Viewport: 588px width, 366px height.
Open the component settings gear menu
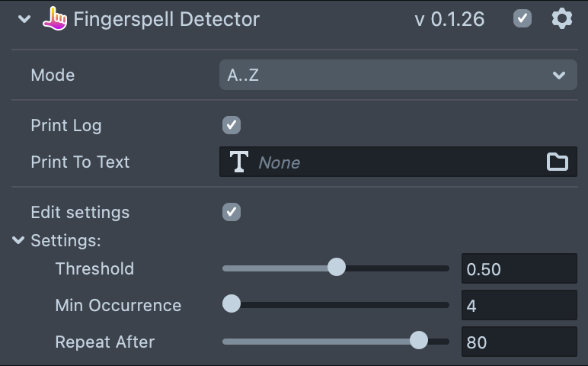point(561,19)
